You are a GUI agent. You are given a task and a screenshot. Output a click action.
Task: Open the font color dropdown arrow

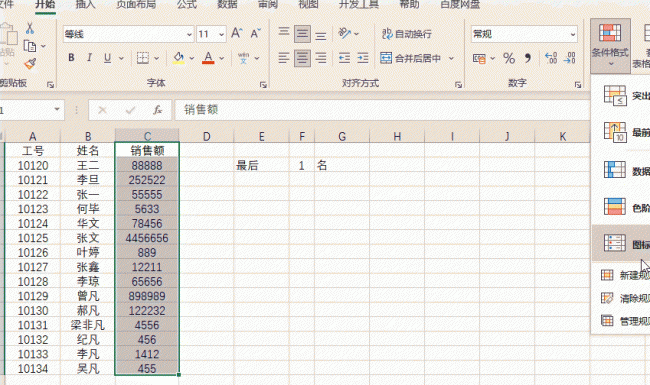(x=222, y=58)
